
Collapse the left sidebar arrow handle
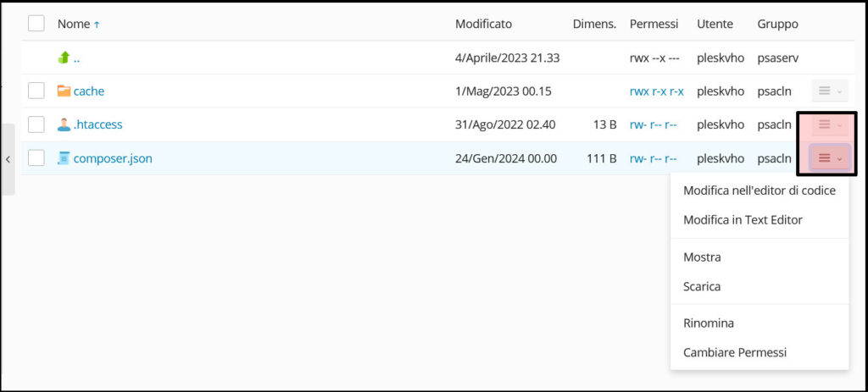pos(8,159)
